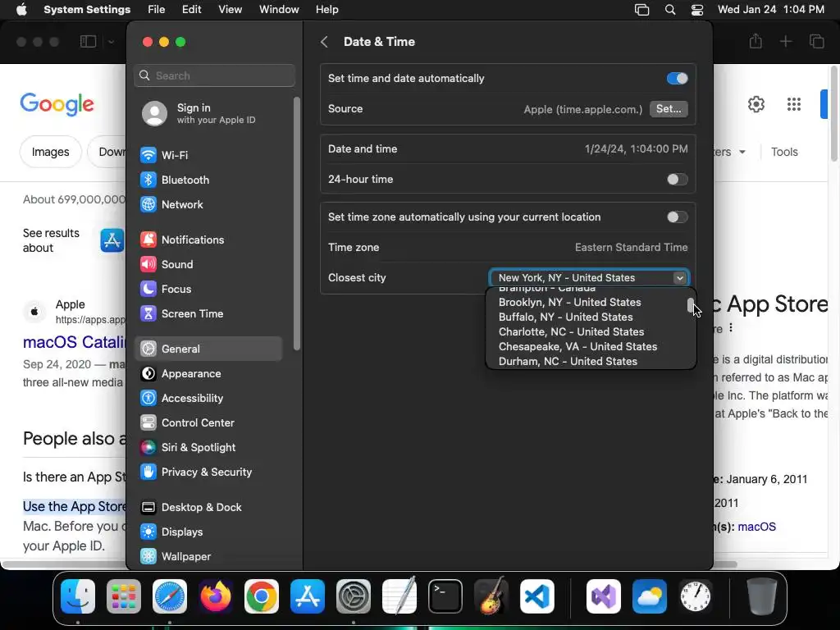The height and width of the screenshot is (630, 840).
Task: Open Focus settings
Action: [208, 290]
